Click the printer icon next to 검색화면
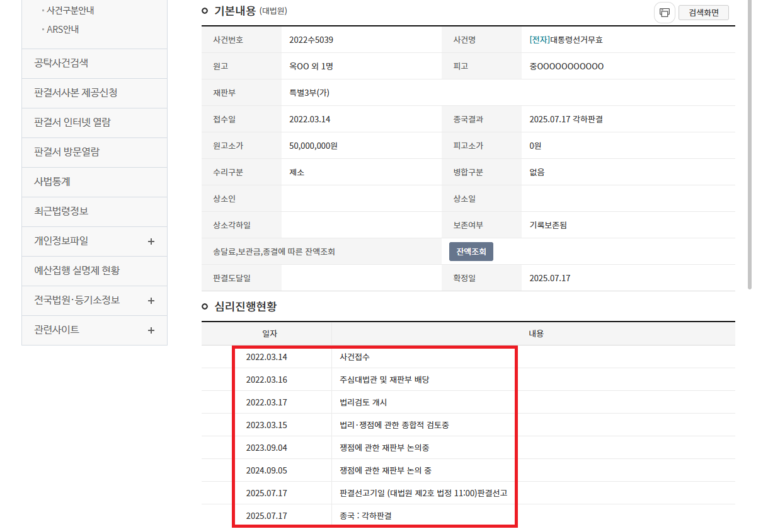 (663, 12)
